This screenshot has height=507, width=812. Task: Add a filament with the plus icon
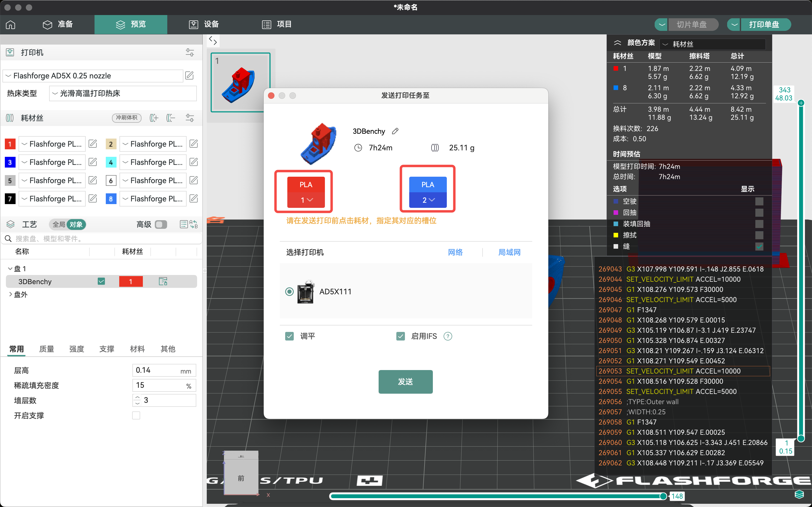pos(154,118)
